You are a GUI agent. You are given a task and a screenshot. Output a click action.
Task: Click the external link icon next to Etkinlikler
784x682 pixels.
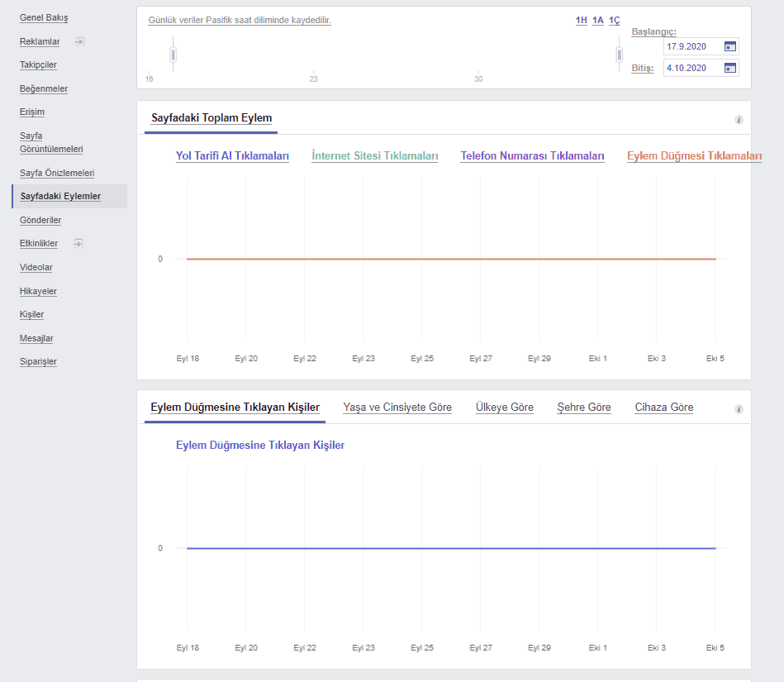pyautogui.click(x=79, y=243)
